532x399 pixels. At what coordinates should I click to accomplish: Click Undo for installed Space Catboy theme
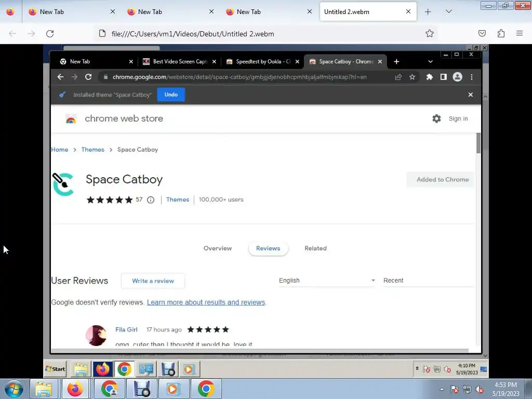click(x=171, y=95)
